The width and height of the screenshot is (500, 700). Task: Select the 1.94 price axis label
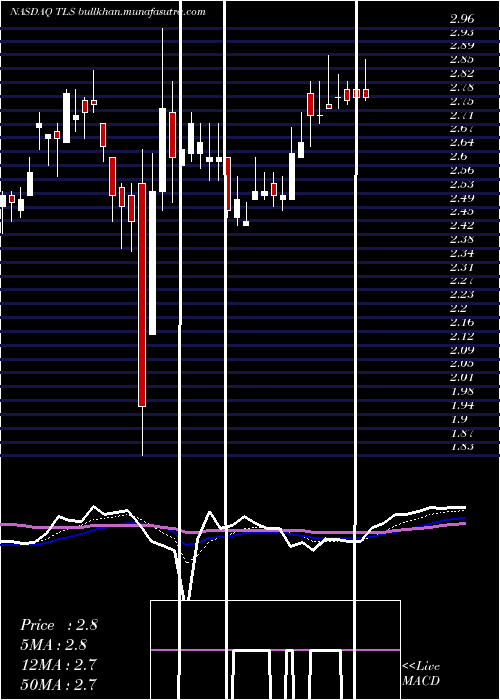coord(462,405)
